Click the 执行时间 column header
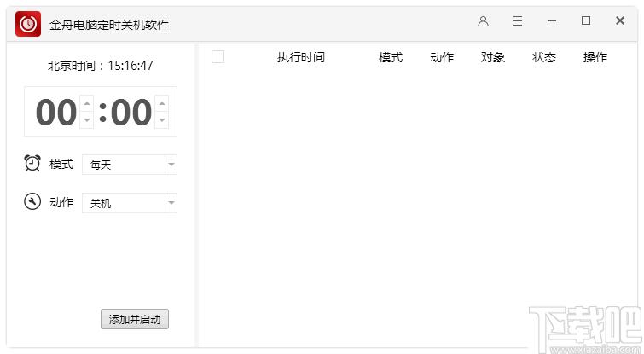The width and height of the screenshot is (644, 354). [x=300, y=57]
